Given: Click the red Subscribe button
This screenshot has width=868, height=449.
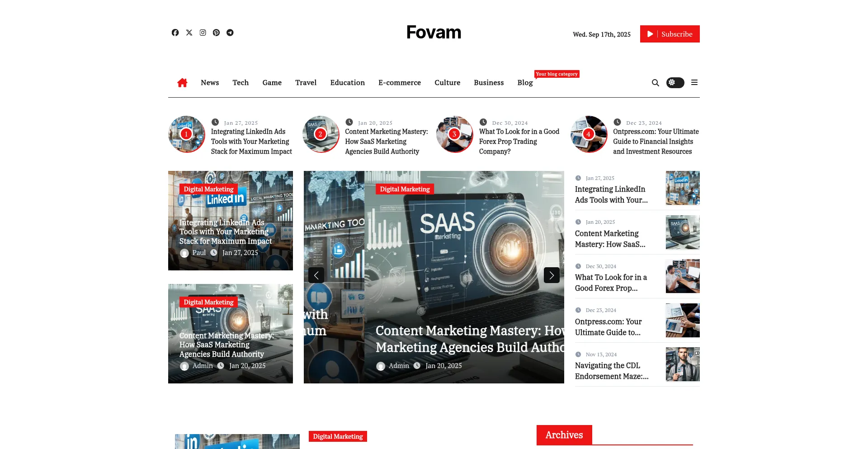Looking at the screenshot, I should click(670, 34).
